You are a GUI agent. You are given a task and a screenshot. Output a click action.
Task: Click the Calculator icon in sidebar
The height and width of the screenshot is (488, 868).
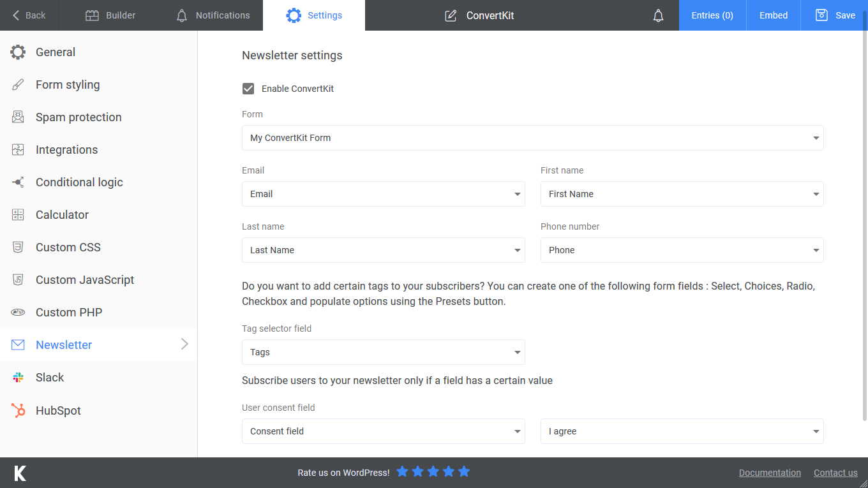(x=18, y=215)
